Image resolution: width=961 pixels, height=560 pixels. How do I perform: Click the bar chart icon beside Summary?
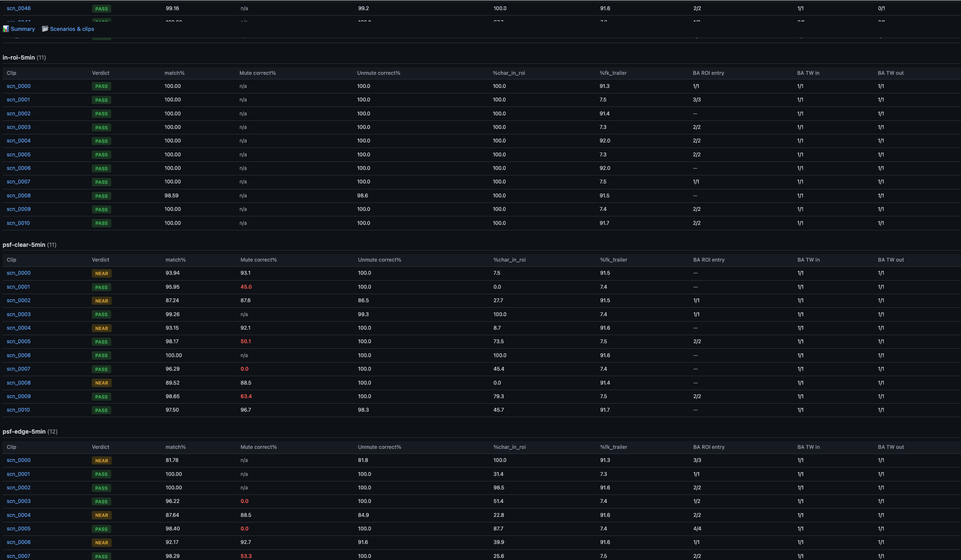tap(6, 29)
